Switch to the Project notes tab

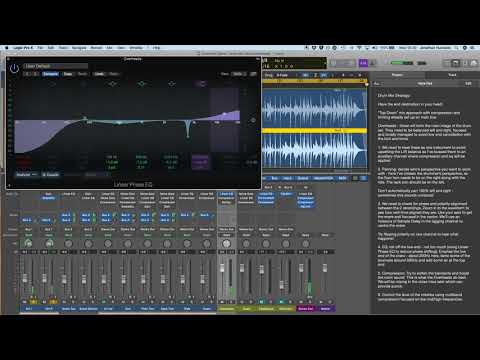click(x=397, y=75)
